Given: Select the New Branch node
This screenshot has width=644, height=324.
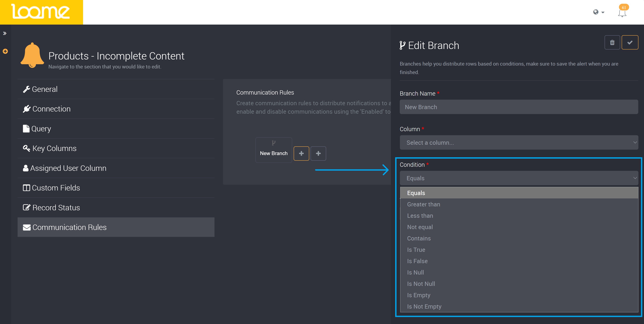Looking at the screenshot, I should tap(274, 150).
